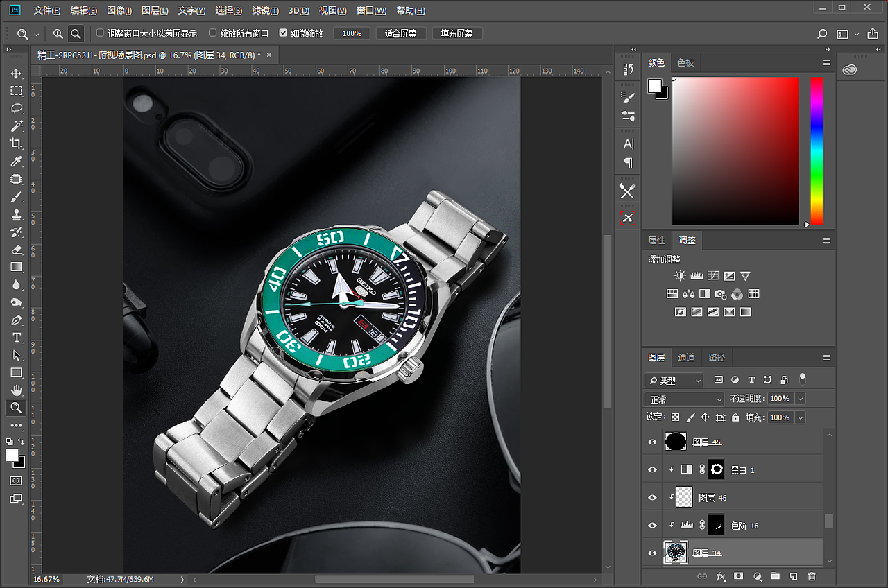Screen dimensions: 888x588
Task: Select the Lasso tool
Action: click(x=16, y=108)
